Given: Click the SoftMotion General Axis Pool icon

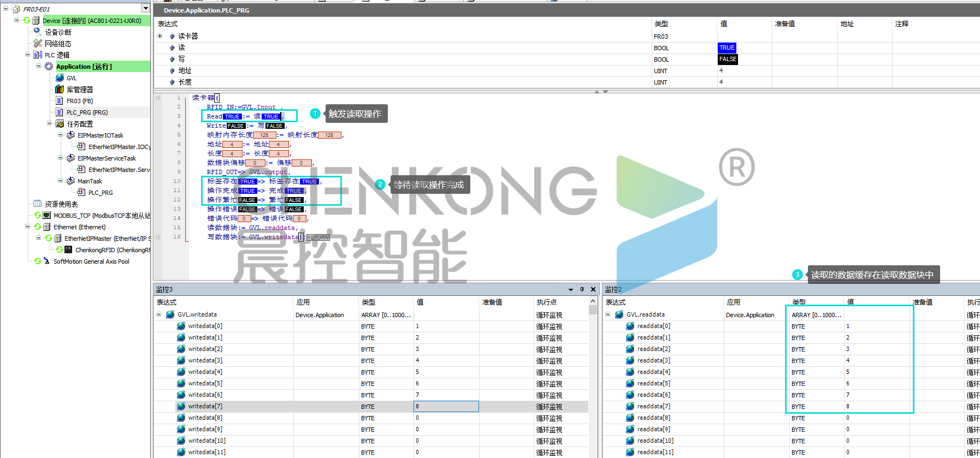Looking at the screenshot, I should [x=47, y=261].
